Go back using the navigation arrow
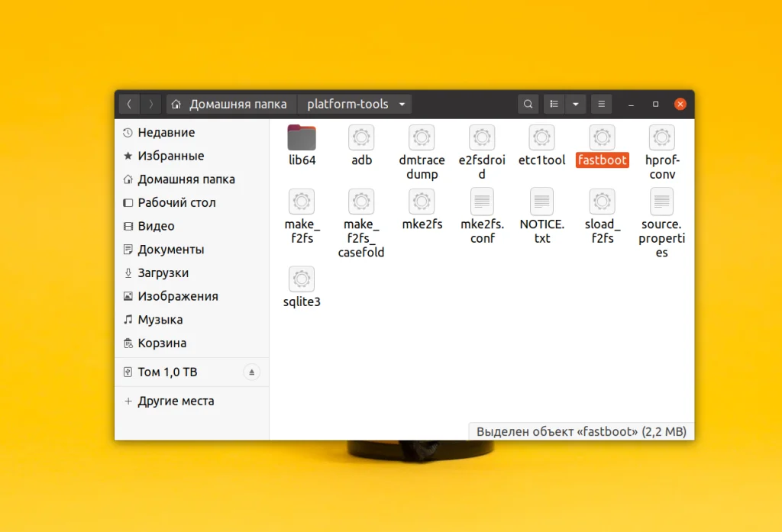782x532 pixels. point(130,104)
